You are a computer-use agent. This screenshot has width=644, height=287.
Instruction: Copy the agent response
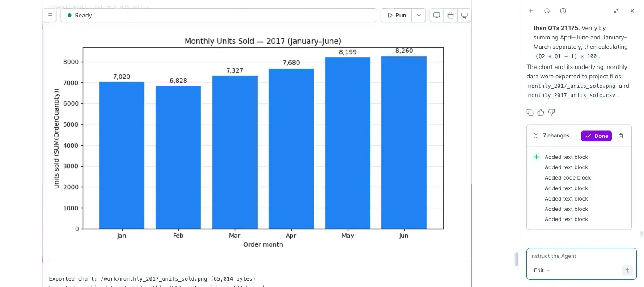tap(530, 112)
